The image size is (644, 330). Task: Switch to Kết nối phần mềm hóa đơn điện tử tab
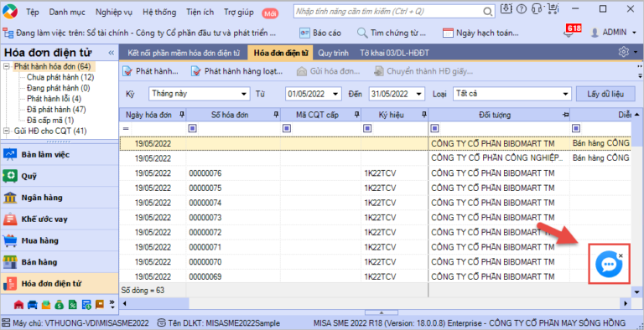[x=183, y=53]
